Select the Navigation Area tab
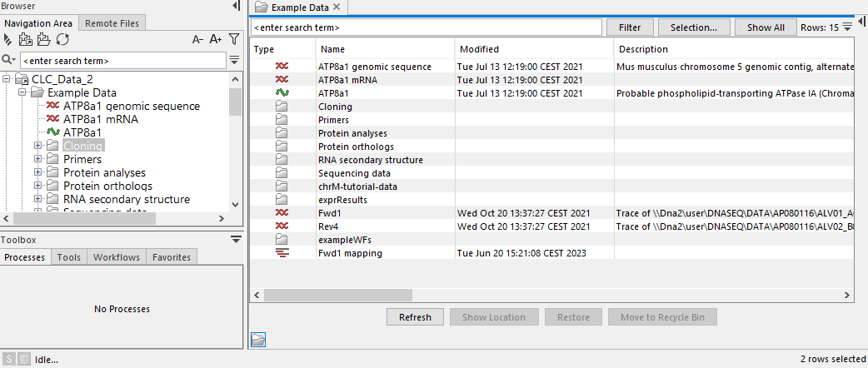The image size is (868, 368). 38,23
